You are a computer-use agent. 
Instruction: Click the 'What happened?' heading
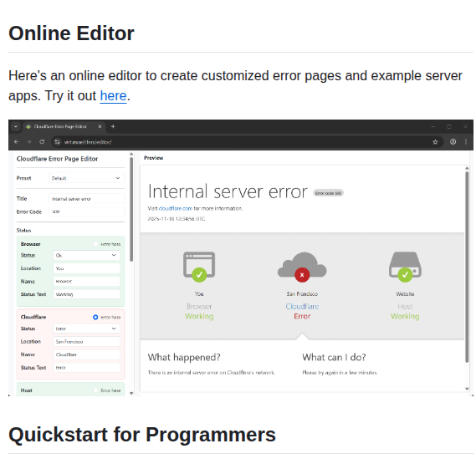click(x=184, y=357)
